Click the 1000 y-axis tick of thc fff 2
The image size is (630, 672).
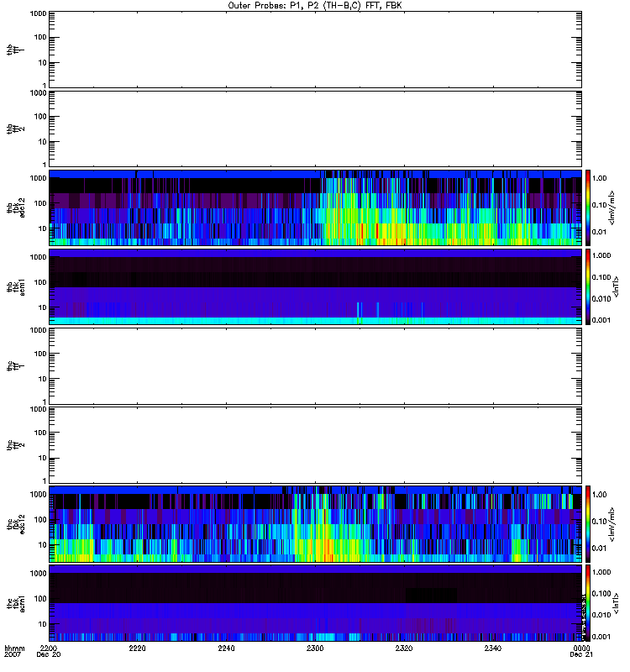tap(38, 409)
